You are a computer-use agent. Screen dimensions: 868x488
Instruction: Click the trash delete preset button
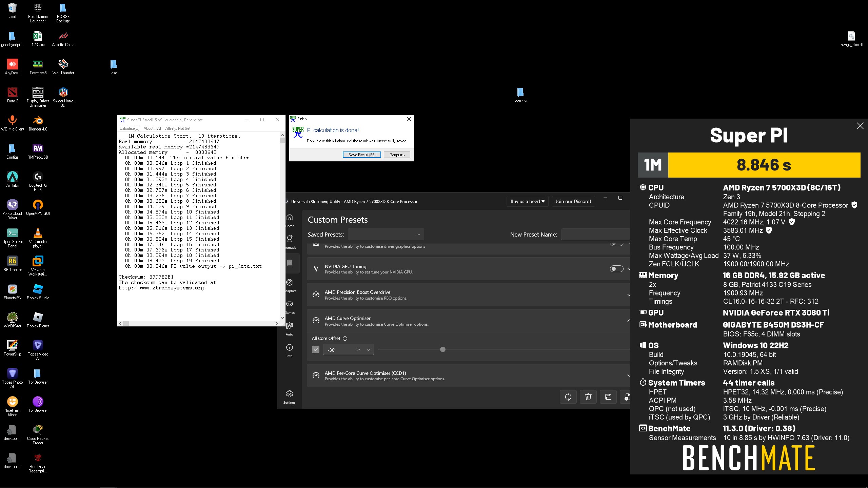(588, 397)
